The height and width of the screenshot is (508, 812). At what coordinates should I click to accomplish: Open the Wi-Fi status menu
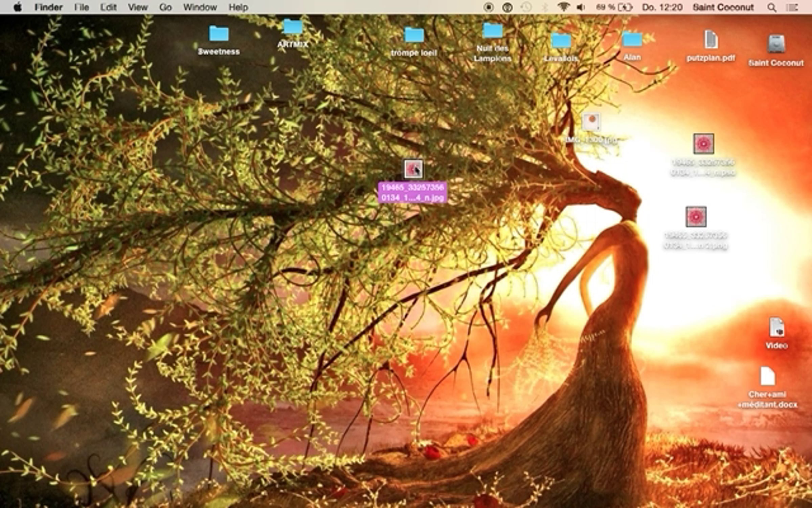(563, 7)
